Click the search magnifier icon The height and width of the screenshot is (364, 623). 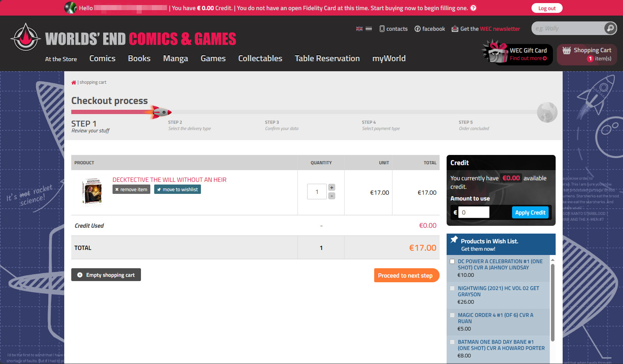[x=610, y=28]
